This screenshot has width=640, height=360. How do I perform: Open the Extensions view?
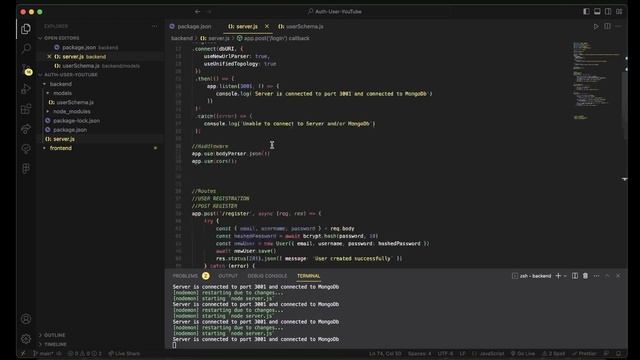pyautogui.click(x=26, y=109)
